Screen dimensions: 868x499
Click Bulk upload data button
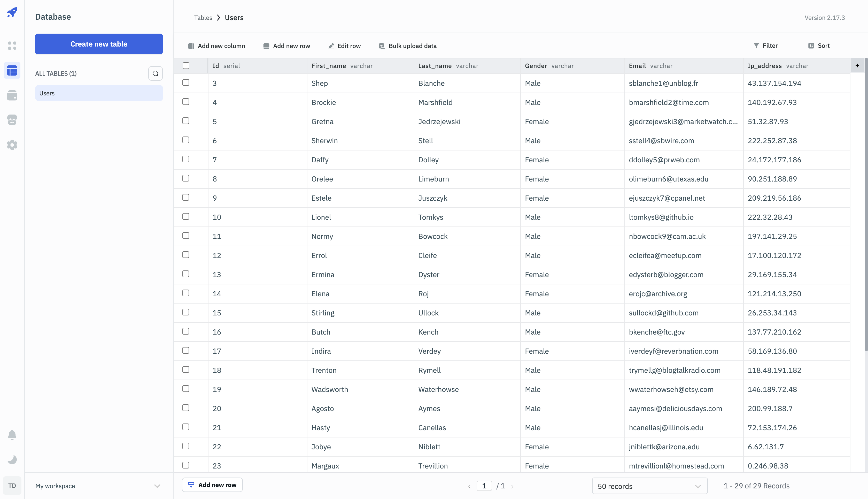(408, 46)
